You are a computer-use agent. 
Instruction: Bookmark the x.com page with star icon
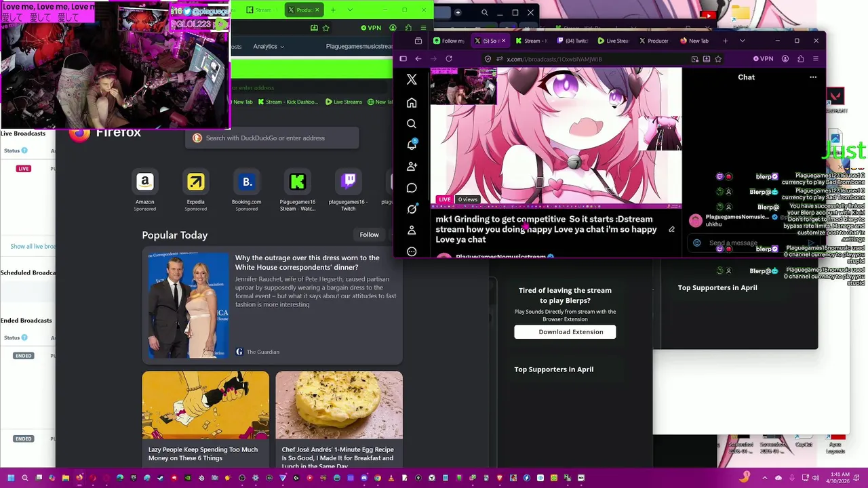click(718, 59)
